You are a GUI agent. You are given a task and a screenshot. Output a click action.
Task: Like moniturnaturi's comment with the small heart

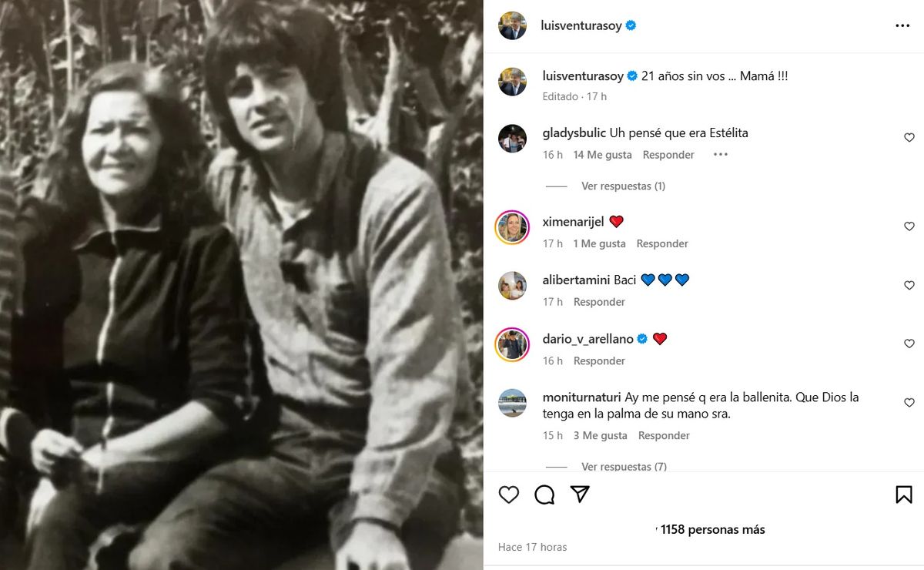coord(909,403)
